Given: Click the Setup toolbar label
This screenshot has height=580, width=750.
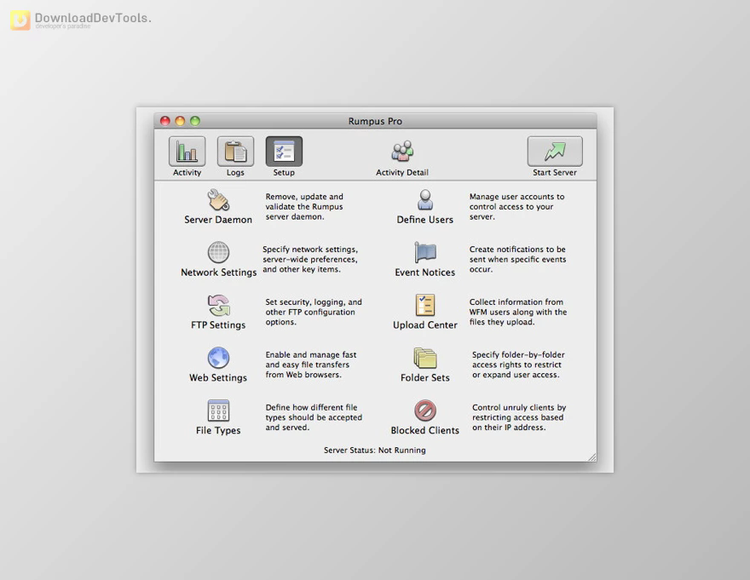Looking at the screenshot, I should (284, 172).
